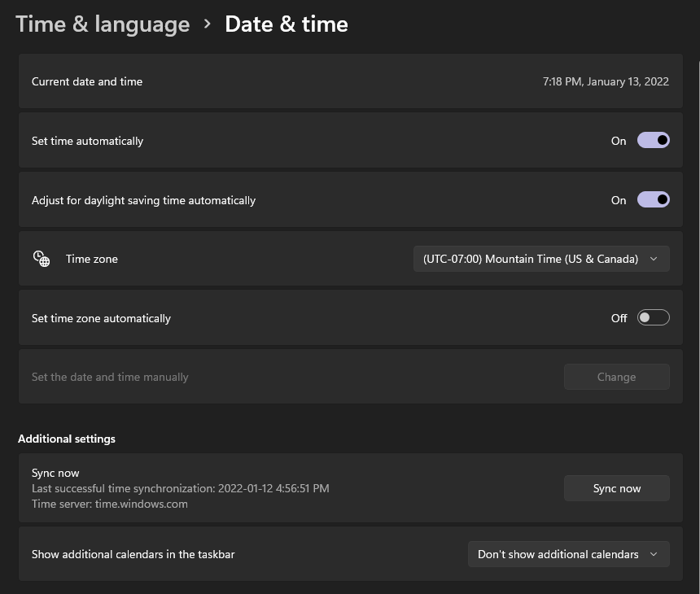Click the Set the date and time manually row
Image resolution: width=700 pixels, height=594 pixels.
click(351, 377)
